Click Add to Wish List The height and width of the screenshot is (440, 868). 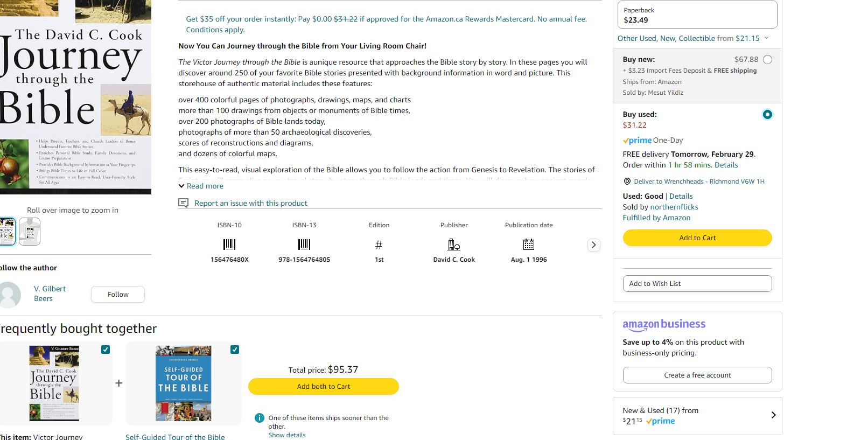tap(697, 284)
